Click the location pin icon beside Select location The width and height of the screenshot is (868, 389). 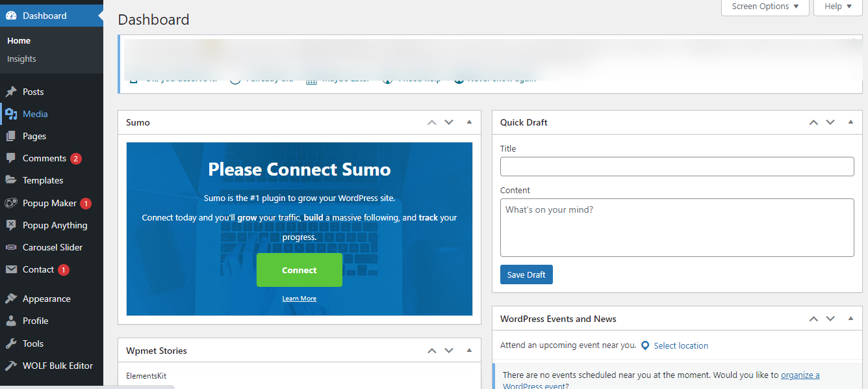(645, 345)
